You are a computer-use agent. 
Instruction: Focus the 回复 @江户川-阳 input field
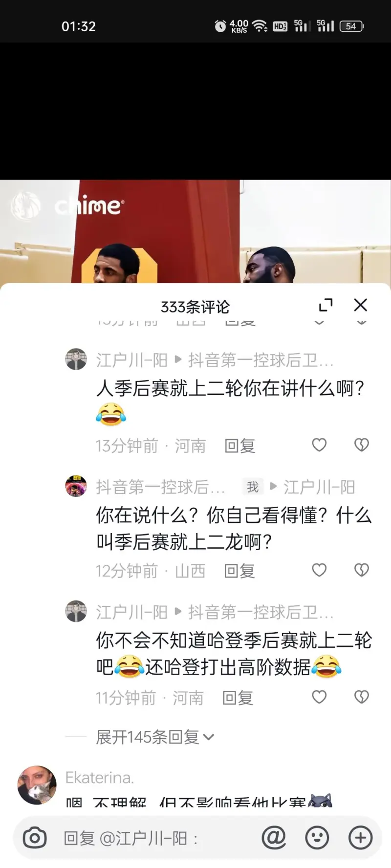coord(156,838)
